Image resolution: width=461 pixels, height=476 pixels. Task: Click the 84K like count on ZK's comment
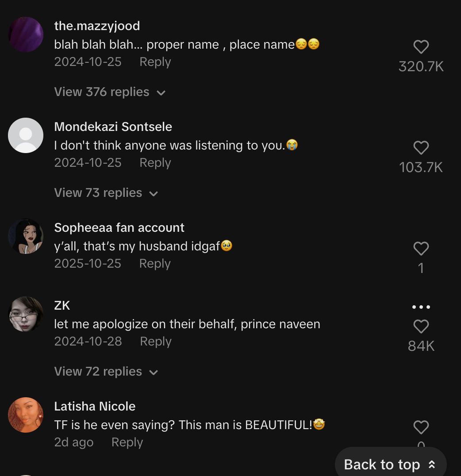(421, 346)
